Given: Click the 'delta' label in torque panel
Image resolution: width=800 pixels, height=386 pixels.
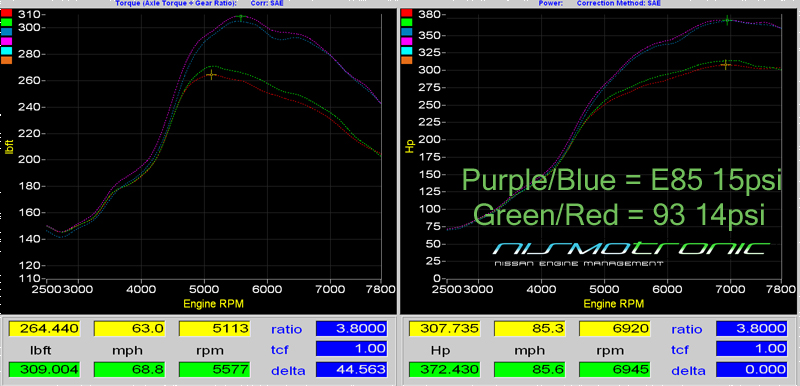Looking at the screenshot, I should (288, 370).
